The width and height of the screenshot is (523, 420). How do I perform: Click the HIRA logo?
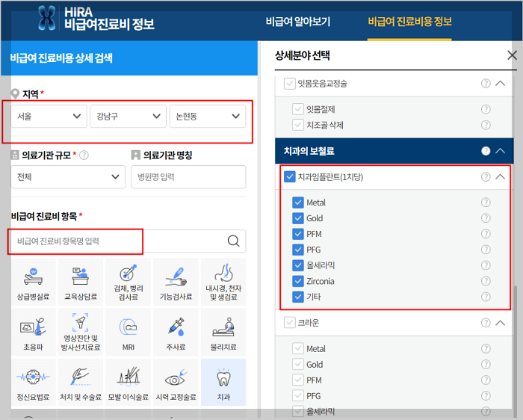[x=46, y=18]
